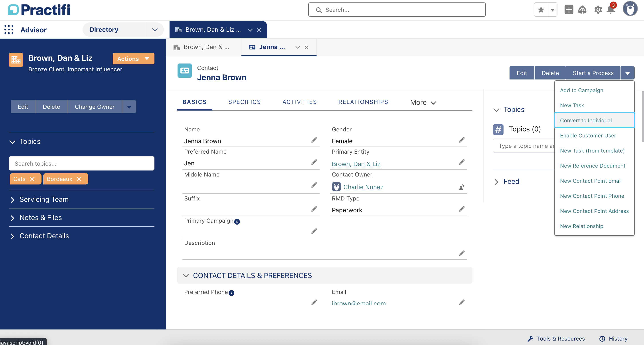The height and width of the screenshot is (345, 644).
Task: Open the app launcher grid icon
Action: (9, 30)
